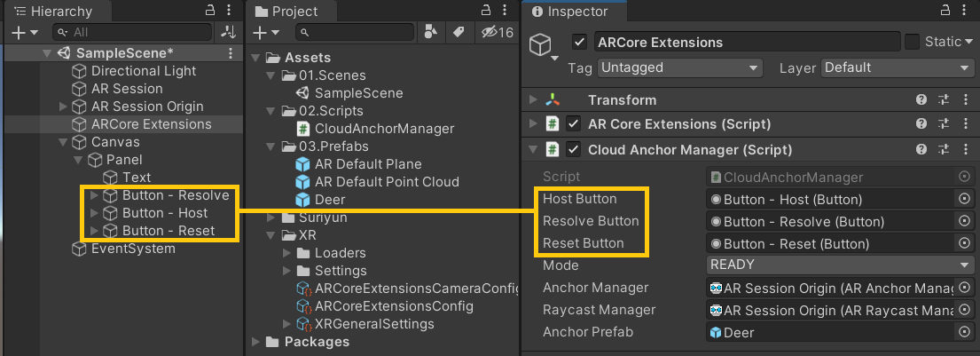Collapse the Assets folder
The width and height of the screenshot is (980, 356).
click(x=255, y=58)
